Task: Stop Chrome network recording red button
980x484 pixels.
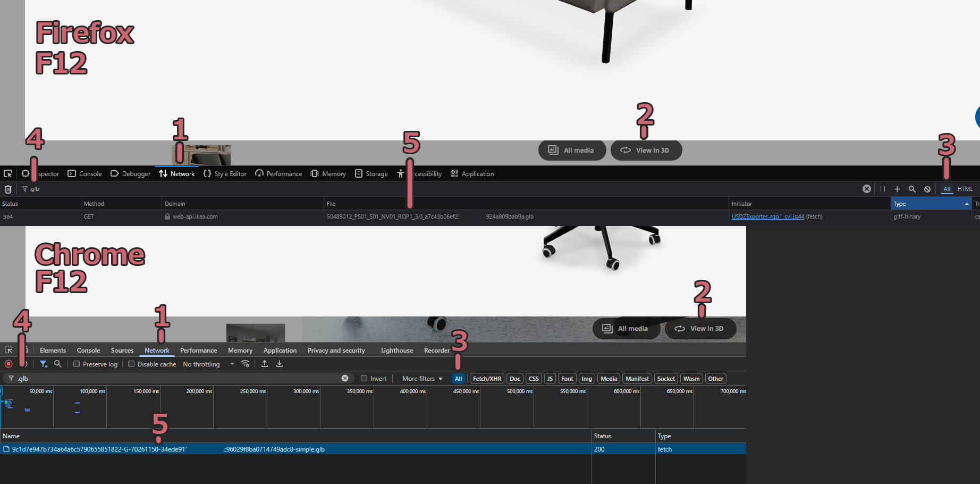Action: (9, 364)
